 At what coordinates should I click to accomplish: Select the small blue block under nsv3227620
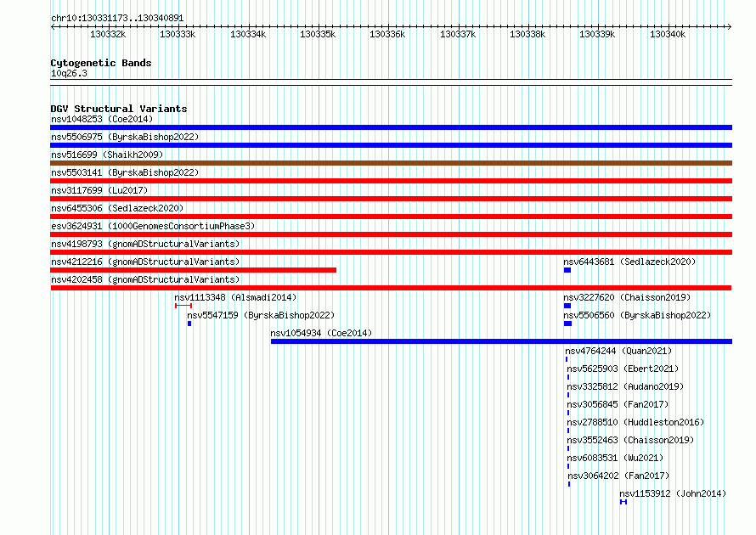[x=567, y=306]
